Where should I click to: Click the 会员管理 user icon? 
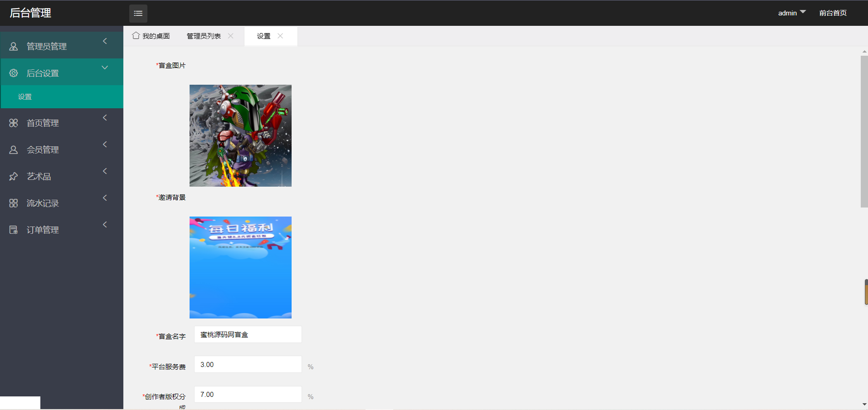[x=14, y=150]
